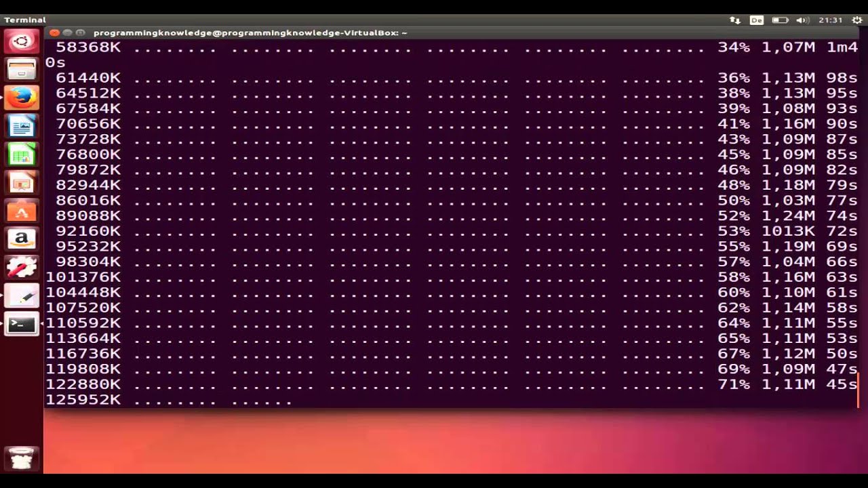Open the sound volume indicator

point(803,20)
